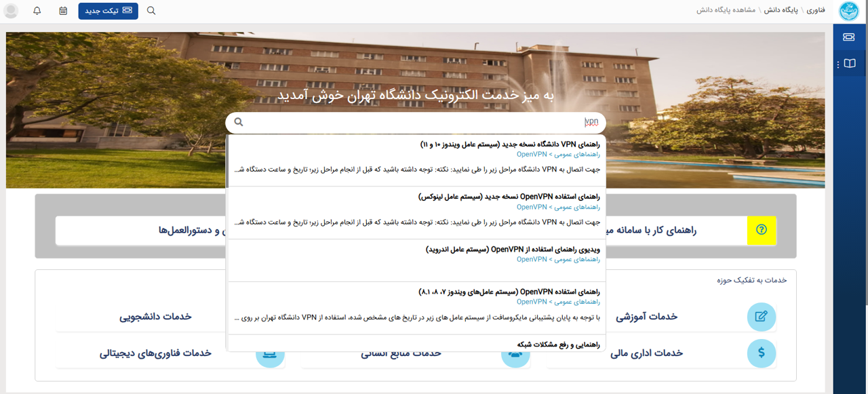Click the University of Tehran logo
The width and height of the screenshot is (868, 394).
pos(849,12)
